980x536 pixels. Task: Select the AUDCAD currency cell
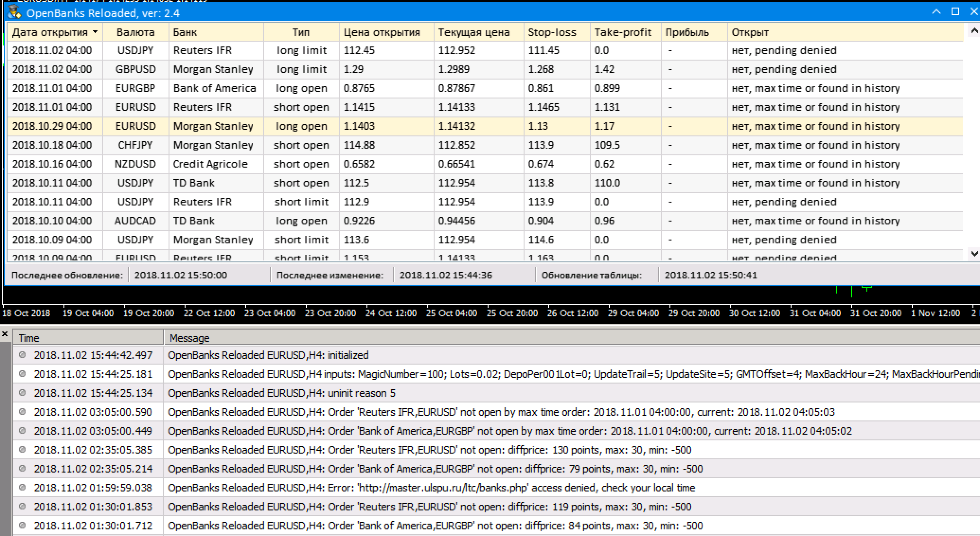point(135,221)
